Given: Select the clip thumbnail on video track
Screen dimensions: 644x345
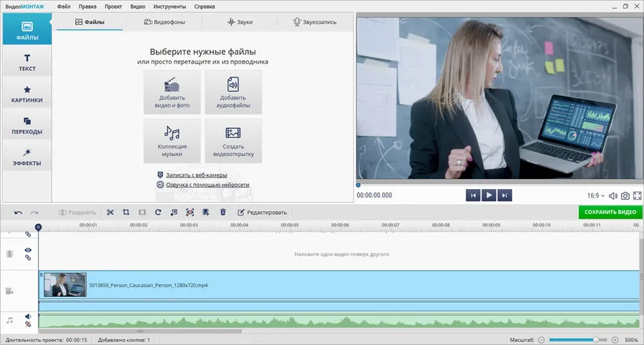Looking at the screenshot, I should point(65,285).
